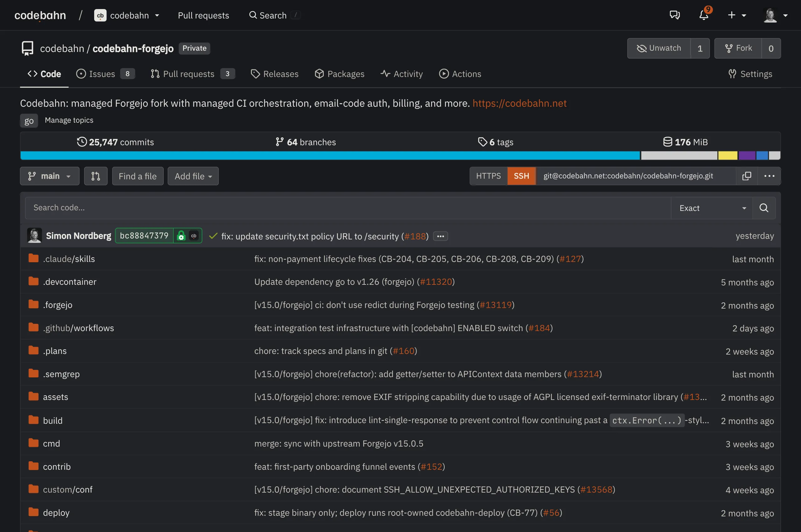801x532 pixels.
Task: Open the codebahn-forgejo repository link
Action: tap(133, 49)
